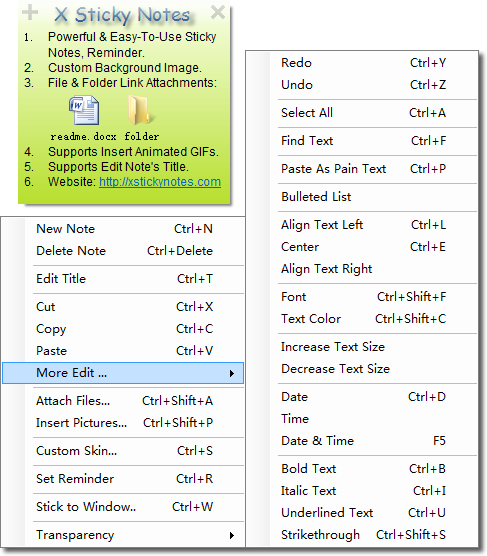Choose Edit Title in context menu
Screen dimensions: 487x556
pyautogui.click(x=123, y=279)
